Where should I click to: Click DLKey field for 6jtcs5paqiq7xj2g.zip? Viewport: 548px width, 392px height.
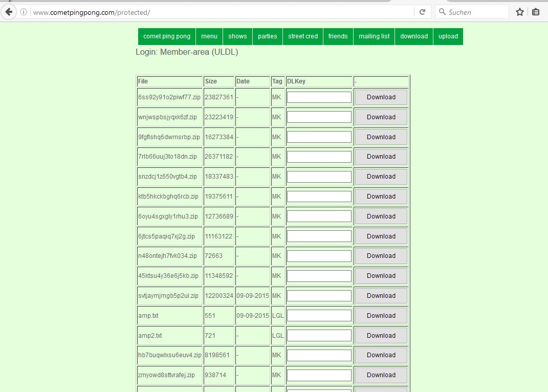tap(319, 236)
